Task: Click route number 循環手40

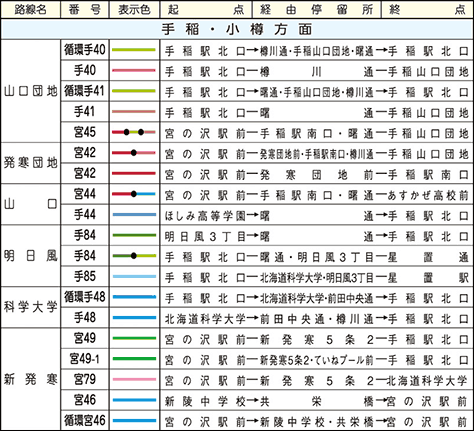Action: point(85,50)
